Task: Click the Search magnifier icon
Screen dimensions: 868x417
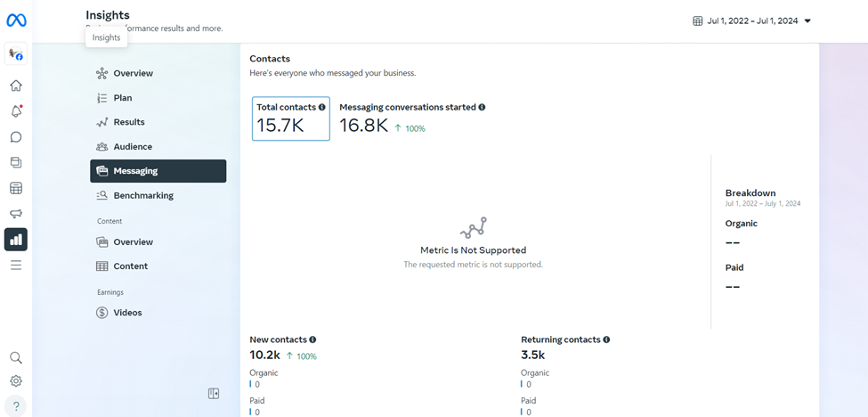Action: (x=16, y=357)
